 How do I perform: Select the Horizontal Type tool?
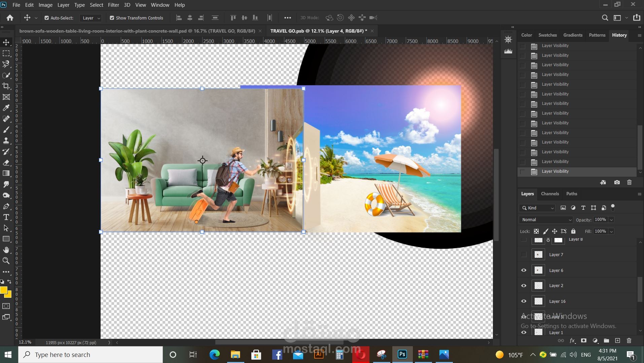pos(6,217)
